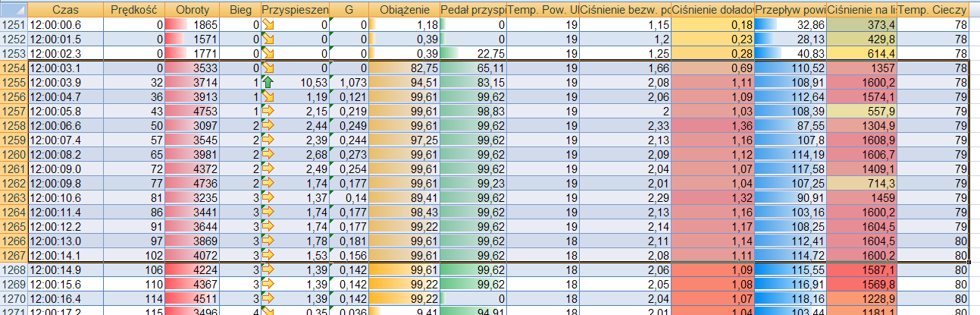Click the diagonal down arrow icon in row 1251
Image resolution: width=980 pixels, height=315 pixels.
tap(268, 25)
